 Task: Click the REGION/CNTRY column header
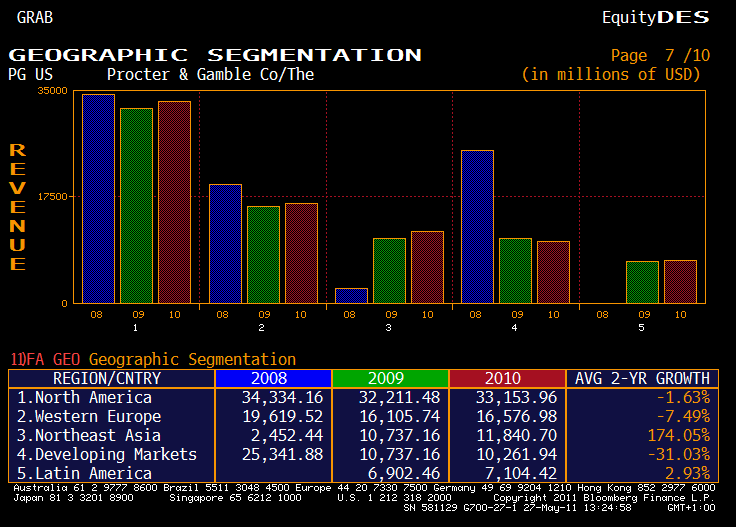[111, 378]
